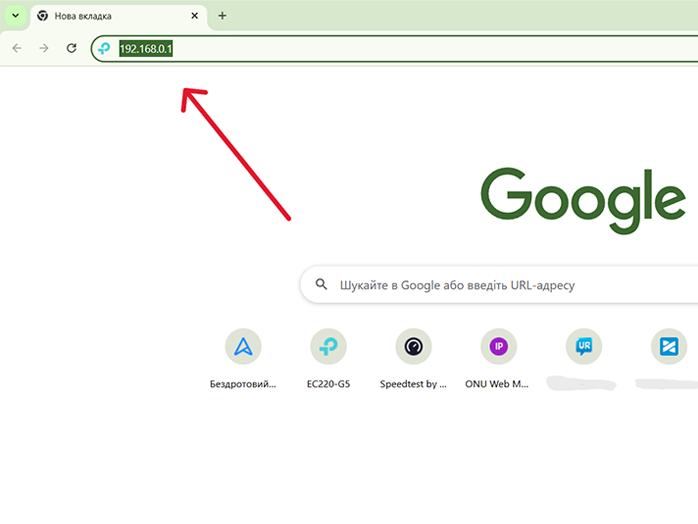Click the "Бездротовий..." shortcut label

tap(243, 384)
